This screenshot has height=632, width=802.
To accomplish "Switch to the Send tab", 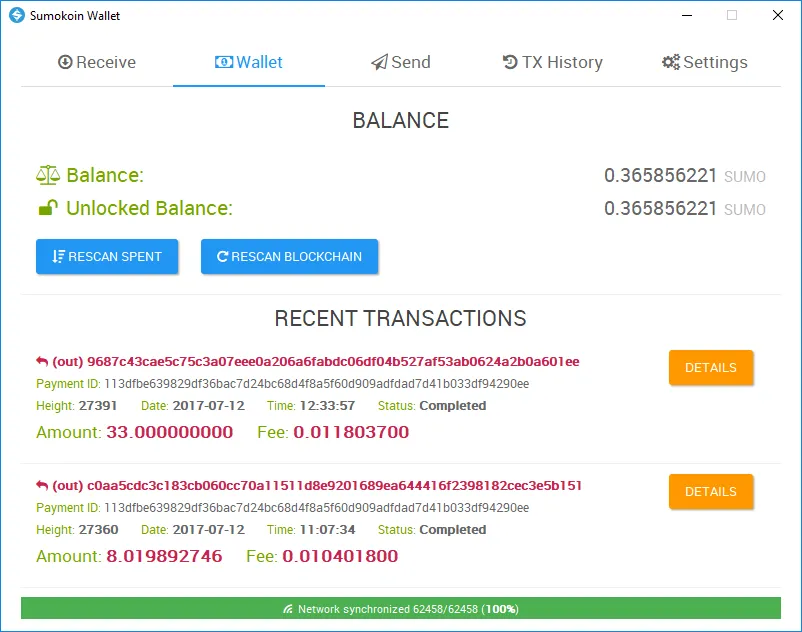I will pos(400,62).
